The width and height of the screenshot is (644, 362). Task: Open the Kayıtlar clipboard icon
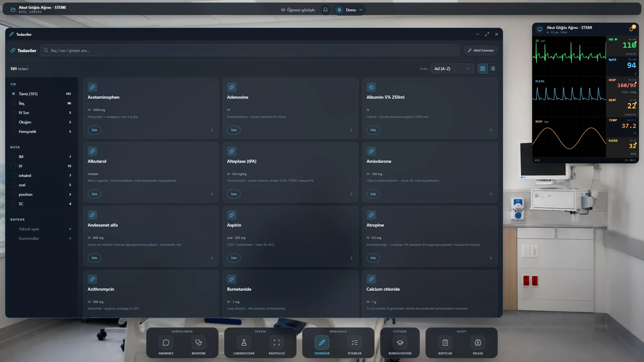(445, 343)
